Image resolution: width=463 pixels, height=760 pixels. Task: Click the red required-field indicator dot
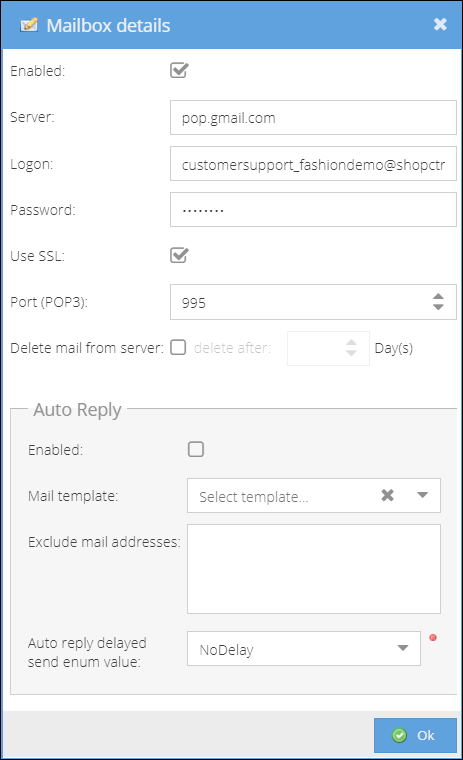[433, 638]
